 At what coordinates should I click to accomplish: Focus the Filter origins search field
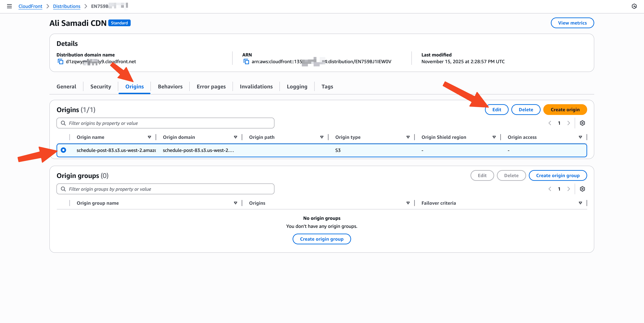165,123
